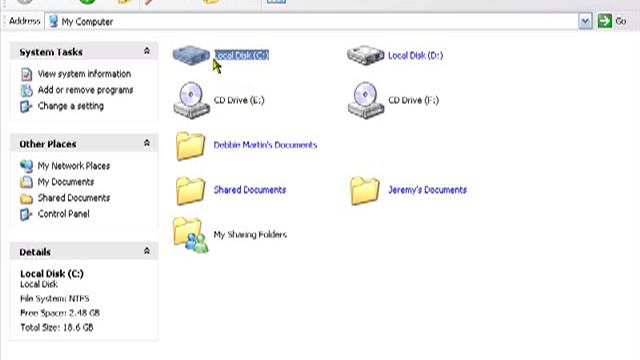Collapse the Other Places panel

pos(147,143)
